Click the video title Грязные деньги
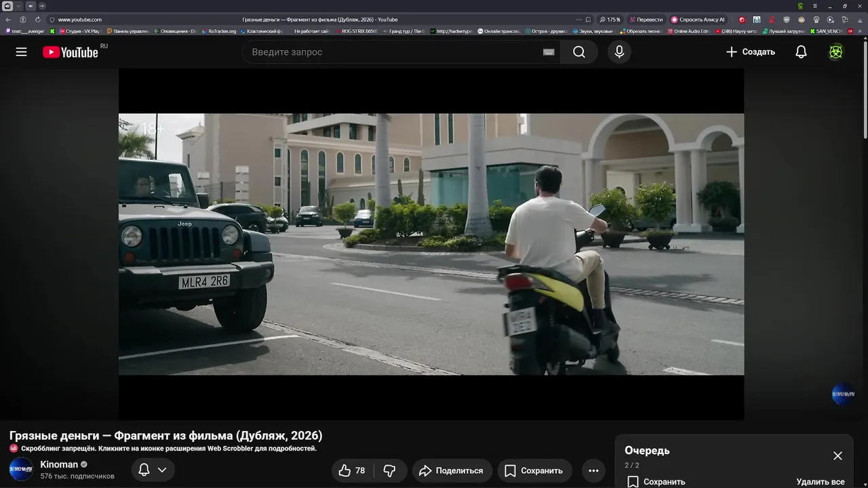 point(166,435)
